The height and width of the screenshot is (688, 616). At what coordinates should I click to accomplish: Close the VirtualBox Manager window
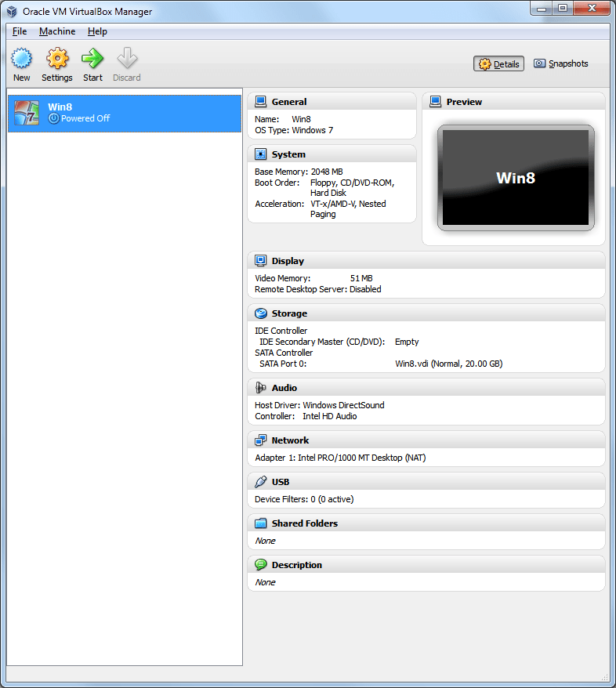[x=592, y=9]
